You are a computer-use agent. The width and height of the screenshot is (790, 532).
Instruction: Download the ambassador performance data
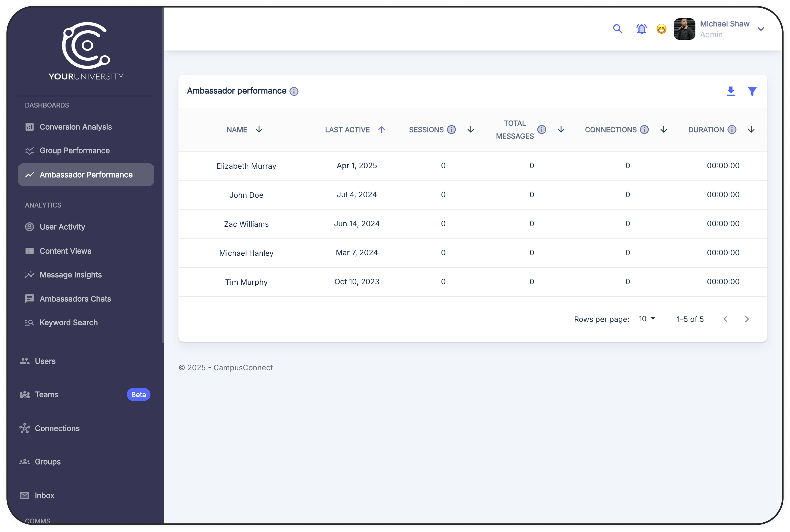(x=731, y=91)
